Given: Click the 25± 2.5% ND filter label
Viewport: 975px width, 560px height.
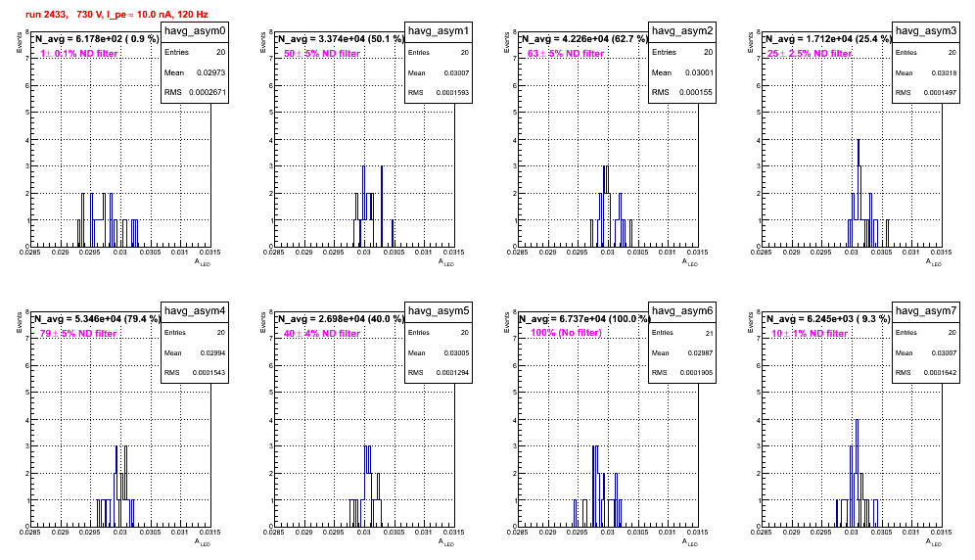Looking at the screenshot, I should coord(810,54).
